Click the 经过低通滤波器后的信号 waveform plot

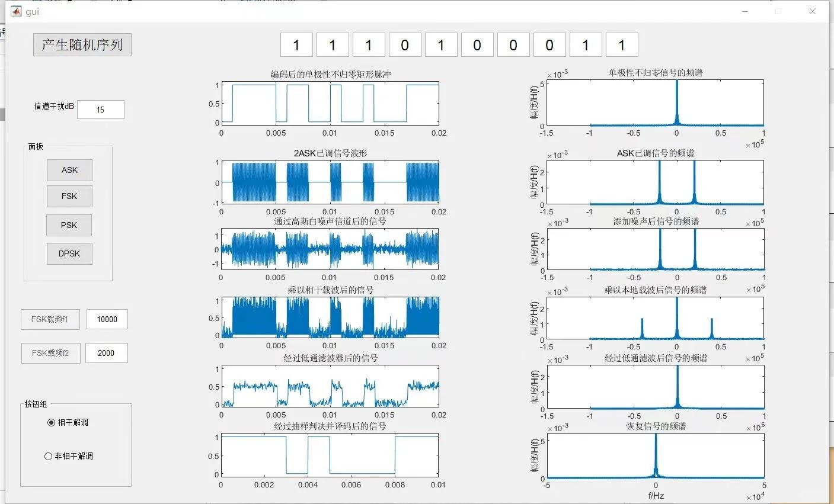(330, 386)
